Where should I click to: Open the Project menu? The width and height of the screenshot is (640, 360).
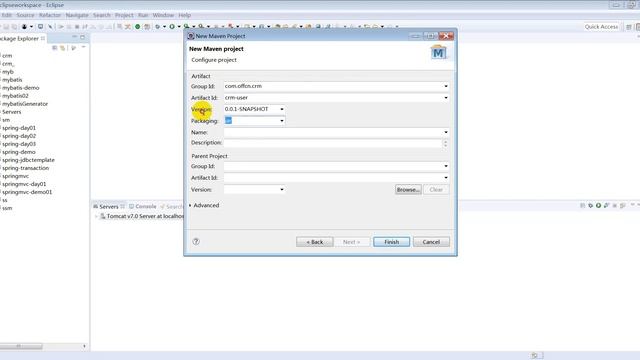(124, 15)
